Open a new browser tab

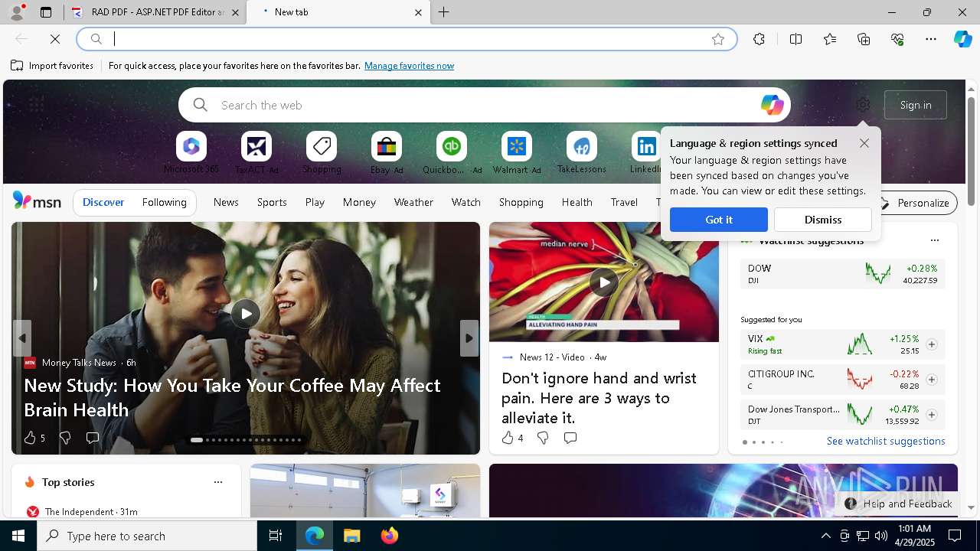pyautogui.click(x=444, y=12)
